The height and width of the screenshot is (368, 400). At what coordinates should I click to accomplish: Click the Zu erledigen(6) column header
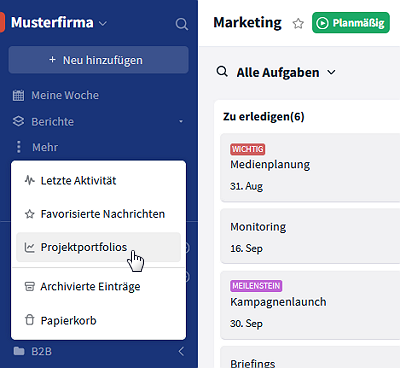pyautogui.click(x=264, y=117)
